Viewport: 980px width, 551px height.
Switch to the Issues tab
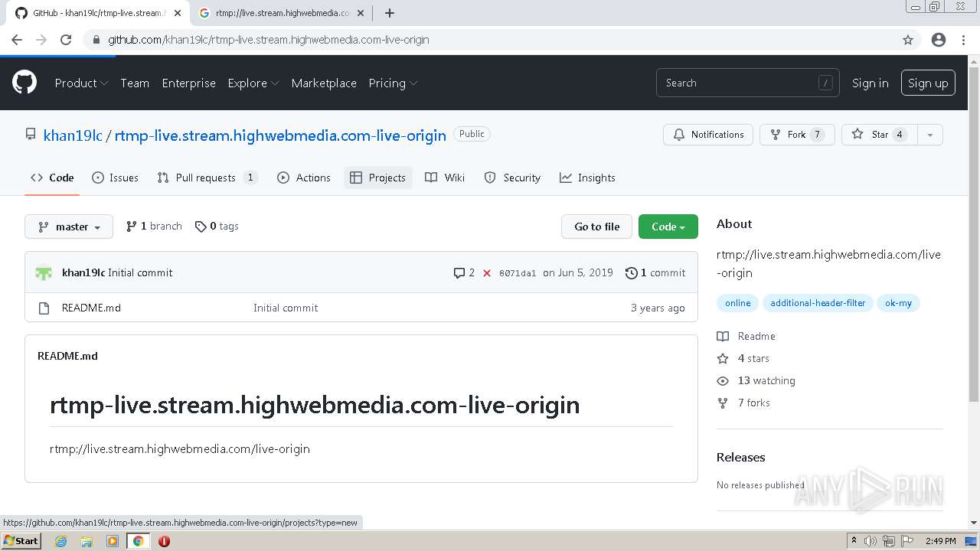coord(115,178)
